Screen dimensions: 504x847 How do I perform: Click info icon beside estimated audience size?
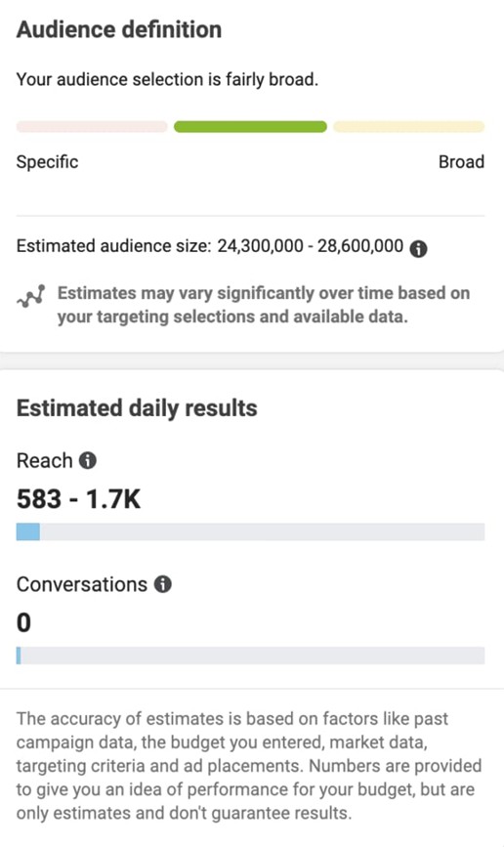click(x=418, y=248)
